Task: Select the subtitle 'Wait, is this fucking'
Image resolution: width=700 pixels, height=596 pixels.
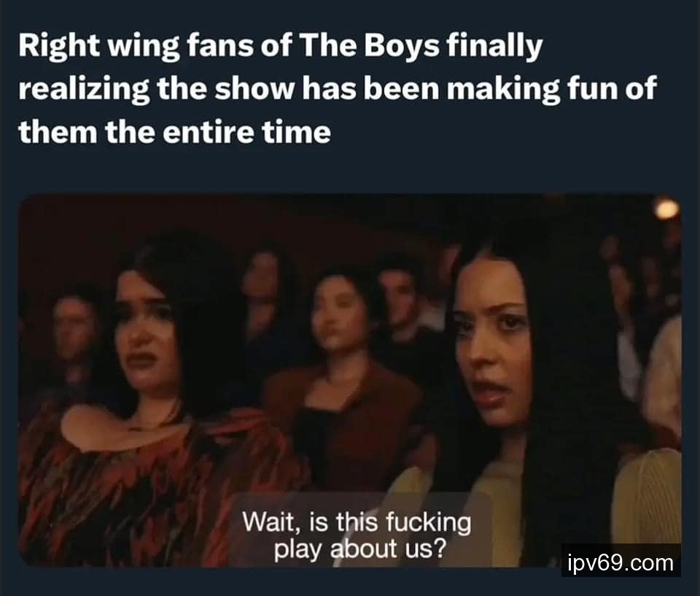Action: [357, 522]
